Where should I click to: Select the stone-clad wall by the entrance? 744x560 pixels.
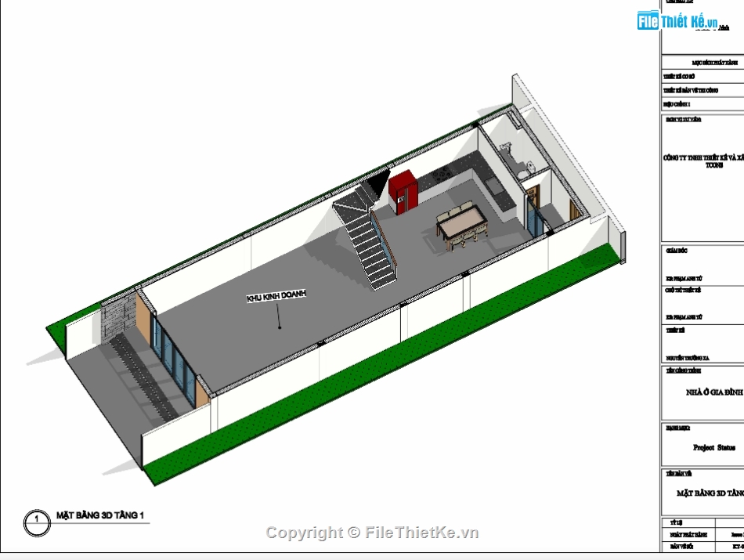[117, 317]
